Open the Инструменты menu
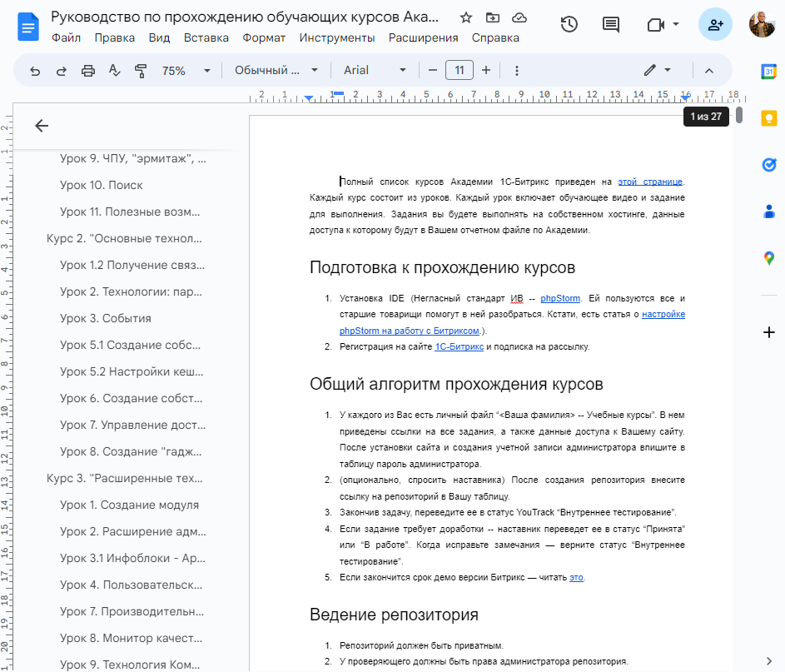 point(337,38)
